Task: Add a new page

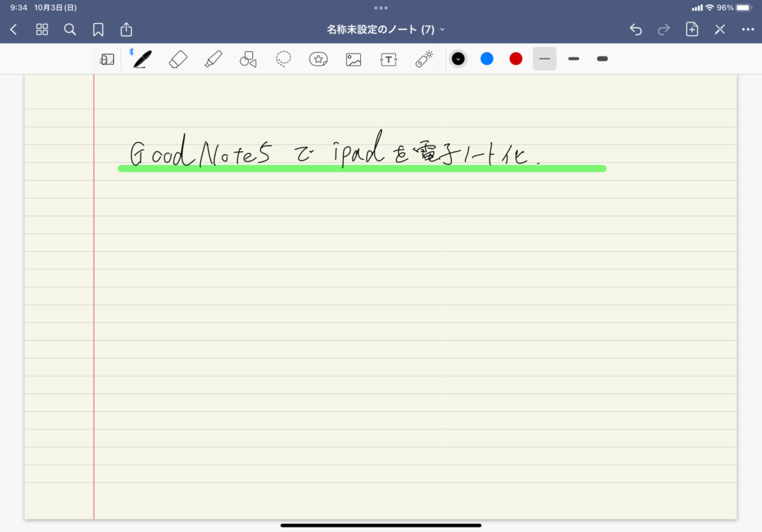Action: pos(692,29)
